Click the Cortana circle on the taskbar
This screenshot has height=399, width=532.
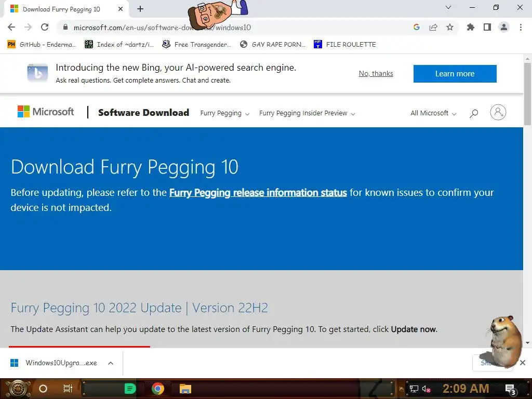coord(43,389)
